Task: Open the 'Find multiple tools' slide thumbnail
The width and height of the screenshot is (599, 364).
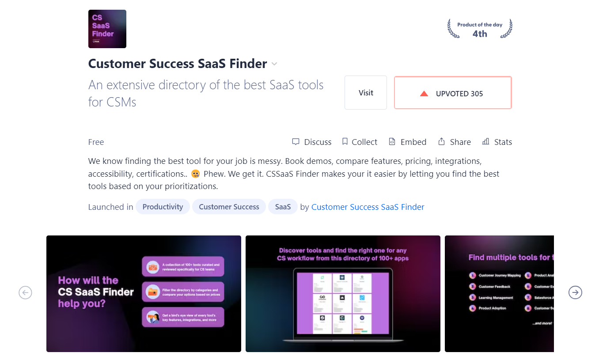Action: pos(499,294)
